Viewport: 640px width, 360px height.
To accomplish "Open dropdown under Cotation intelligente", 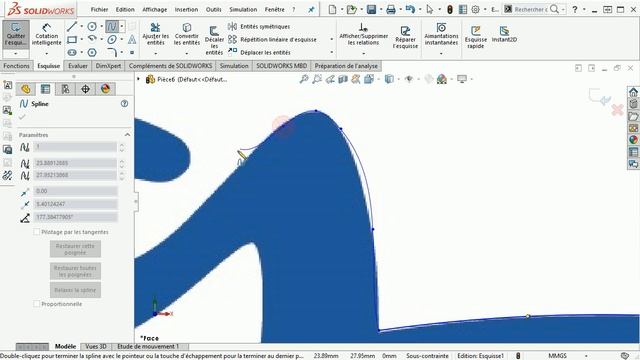I will pyautogui.click(x=47, y=53).
